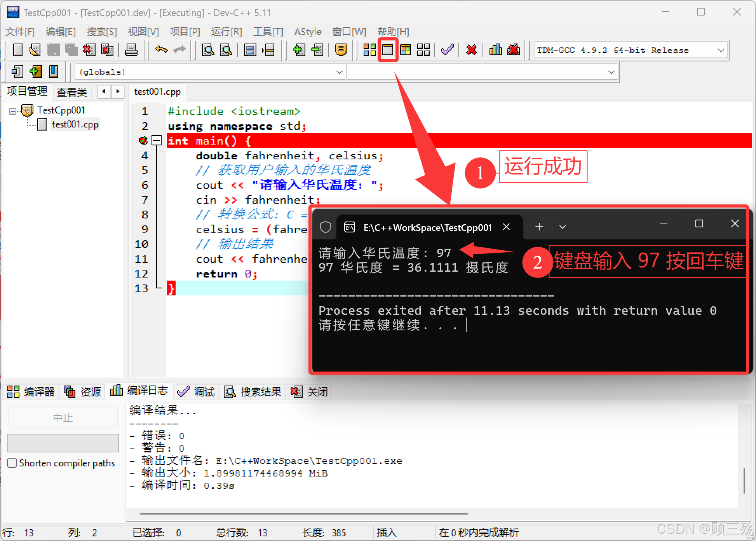
Task: Collapse the main() code fold box
Action: pyautogui.click(x=157, y=140)
